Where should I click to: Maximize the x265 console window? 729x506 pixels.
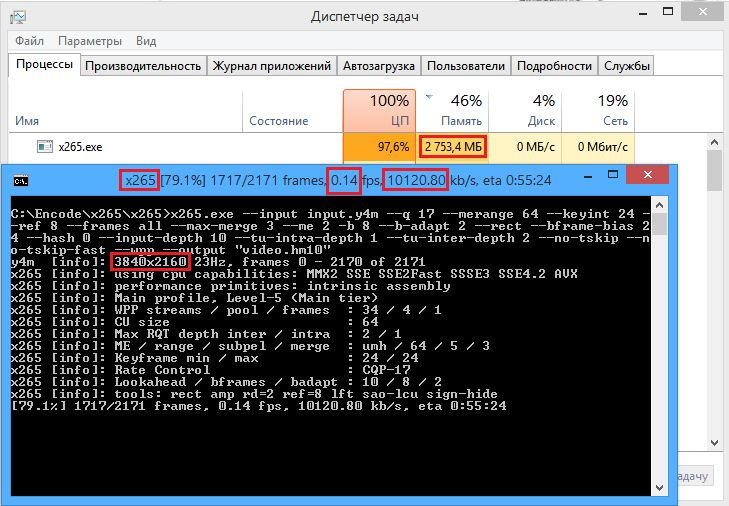point(613,175)
